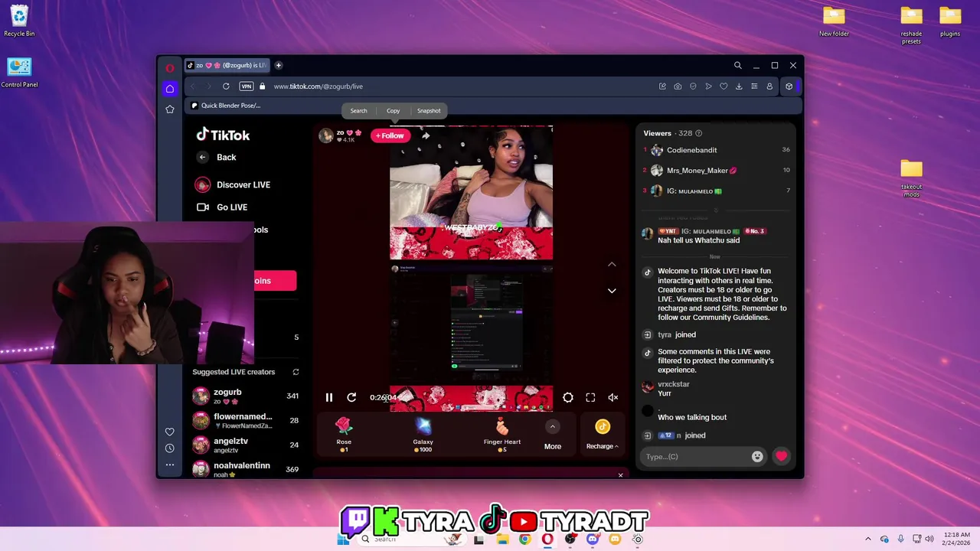Open browser downloads icon
This screenshot has width=980, height=551.
739,86
